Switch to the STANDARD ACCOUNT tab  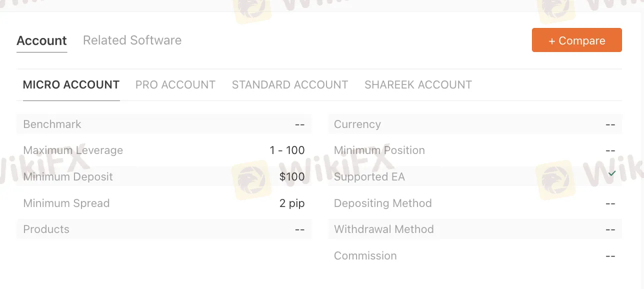290,85
